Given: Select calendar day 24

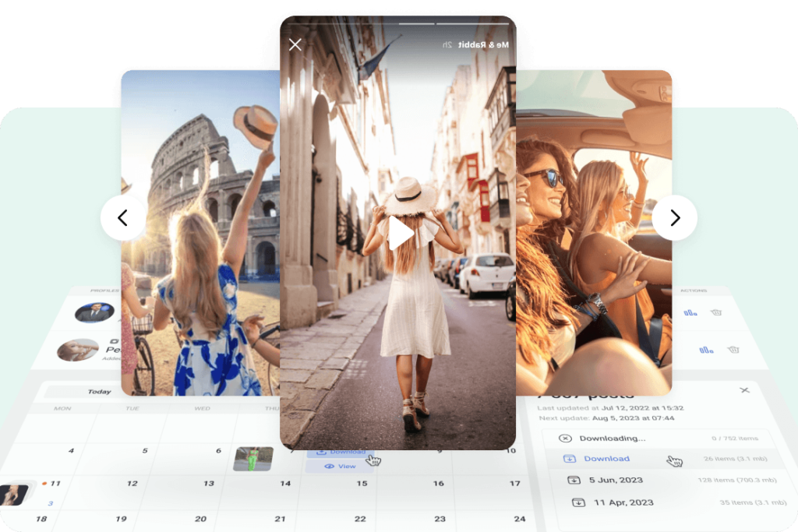Looking at the screenshot, I should (520, 519).
